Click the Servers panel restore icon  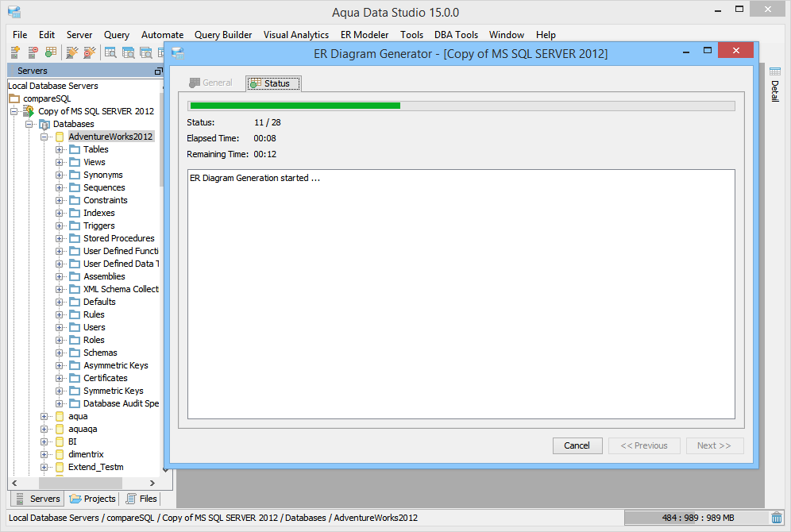tap(158, 71)
